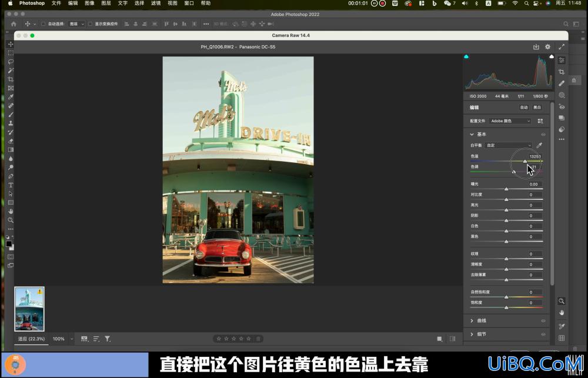Image resolution: width=588 pixels, height=378 pixels.
Task: Select the Brush tool
Action: point(11,115)
